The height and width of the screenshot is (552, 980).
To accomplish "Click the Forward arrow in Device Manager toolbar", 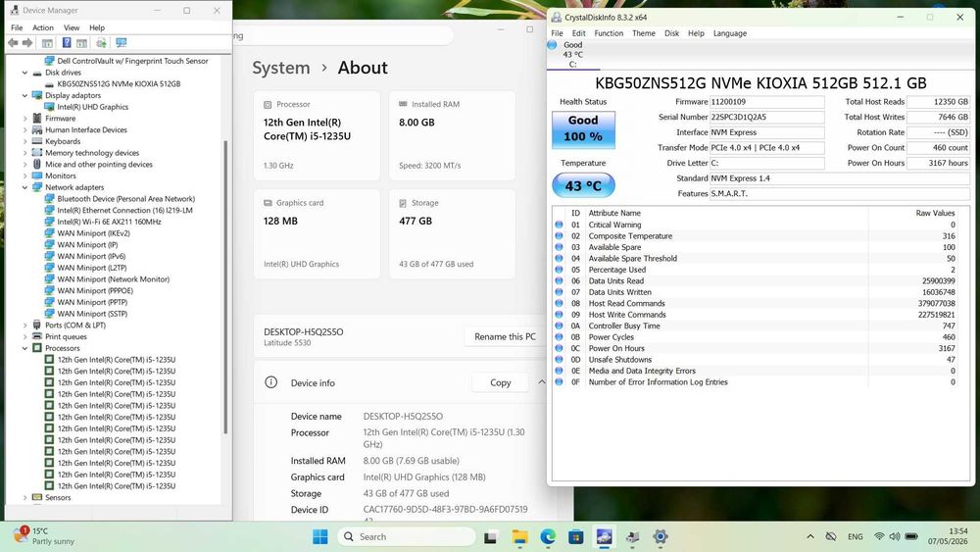I will pyautogui.click(x=27, y=42).
